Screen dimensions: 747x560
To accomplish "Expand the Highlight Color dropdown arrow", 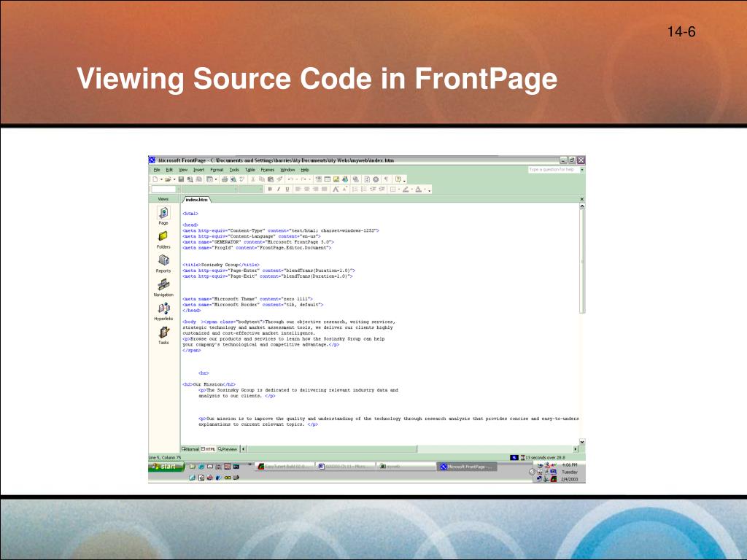I will (412, 189).
